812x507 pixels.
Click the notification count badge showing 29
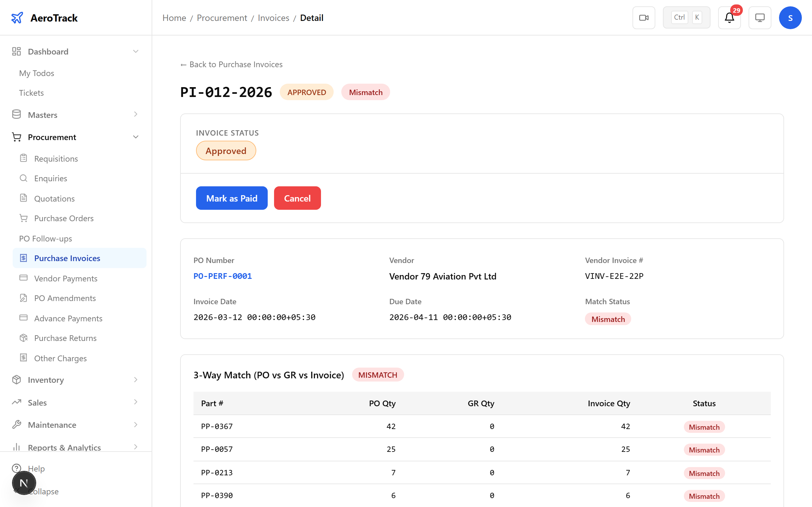pyautogui.click(x=737, y=10)
